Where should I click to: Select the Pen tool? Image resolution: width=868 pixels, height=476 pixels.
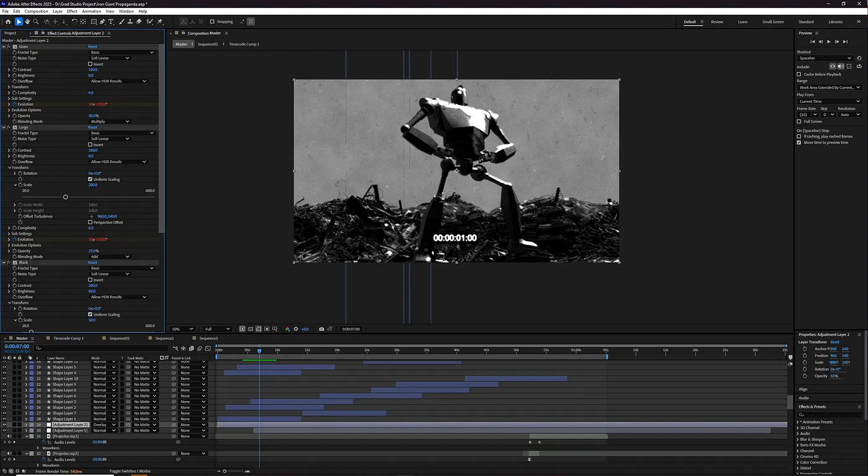[102, 22]
